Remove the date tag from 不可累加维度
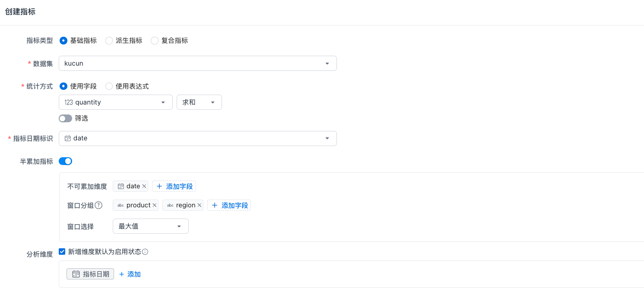The height and width of the screenshot is (292, 644). (x=144, y=186)
